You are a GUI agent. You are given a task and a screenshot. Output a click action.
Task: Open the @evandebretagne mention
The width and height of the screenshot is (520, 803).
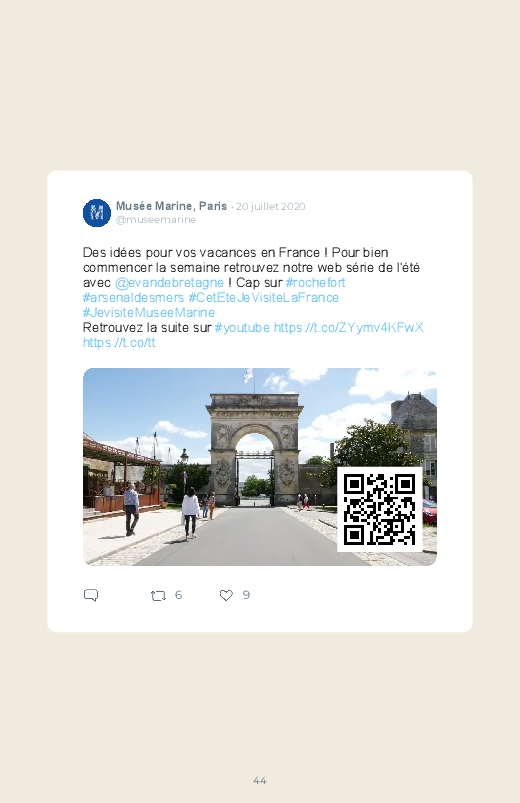click(169, 283)
